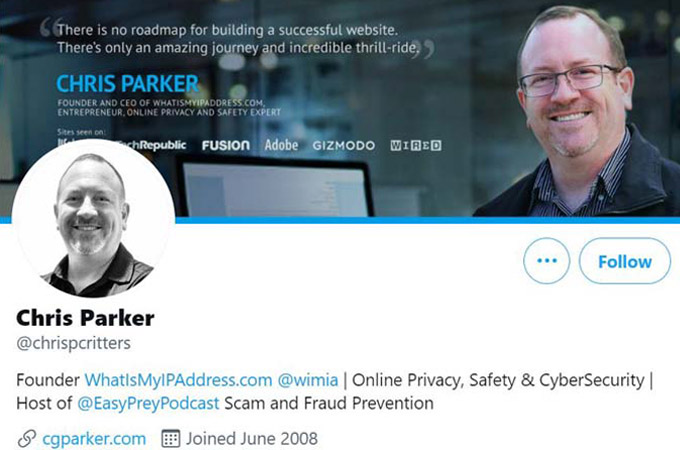
Task: Click the @chrispcritters handle
Action: point(73,343)
